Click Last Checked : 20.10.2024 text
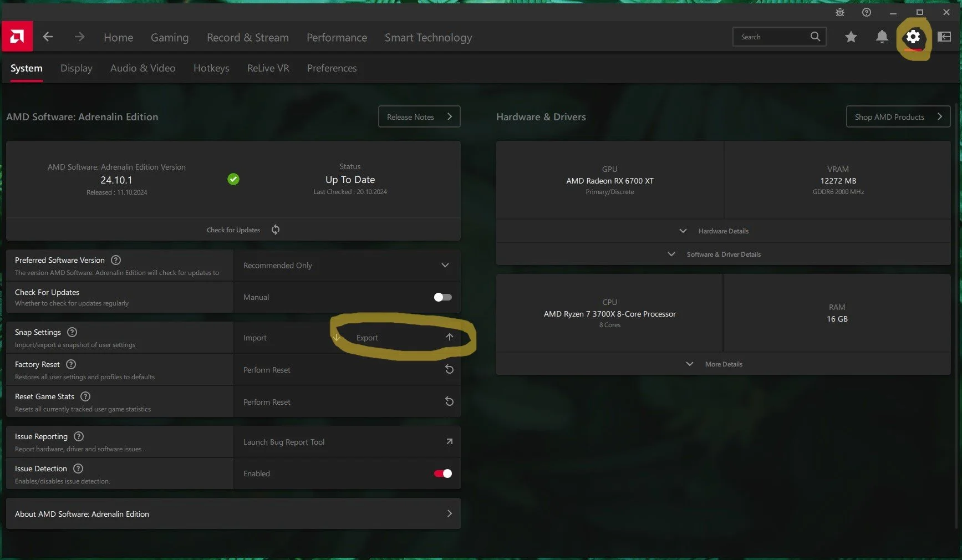 pyautogui.click(x=350, y=192)
